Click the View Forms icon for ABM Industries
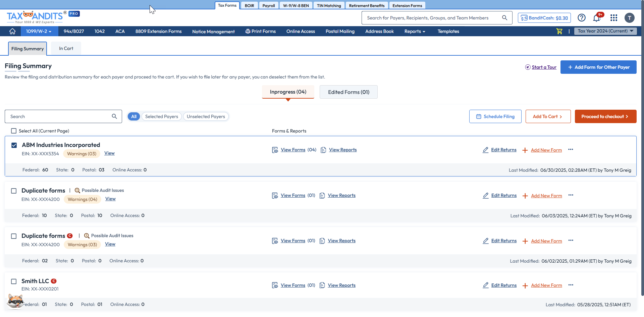This screenshot has width=644, height=317. [x=275, y=150]
